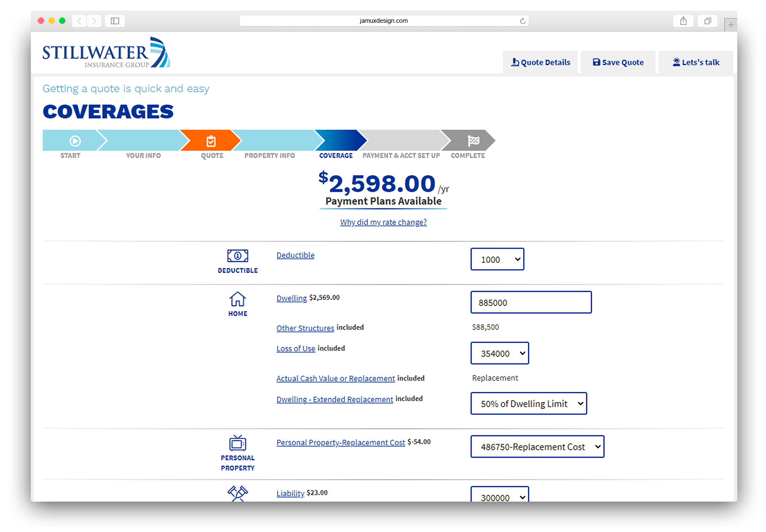Click the Let's talk button
Screen dimensions: 766x532
[x=696, y=62]
